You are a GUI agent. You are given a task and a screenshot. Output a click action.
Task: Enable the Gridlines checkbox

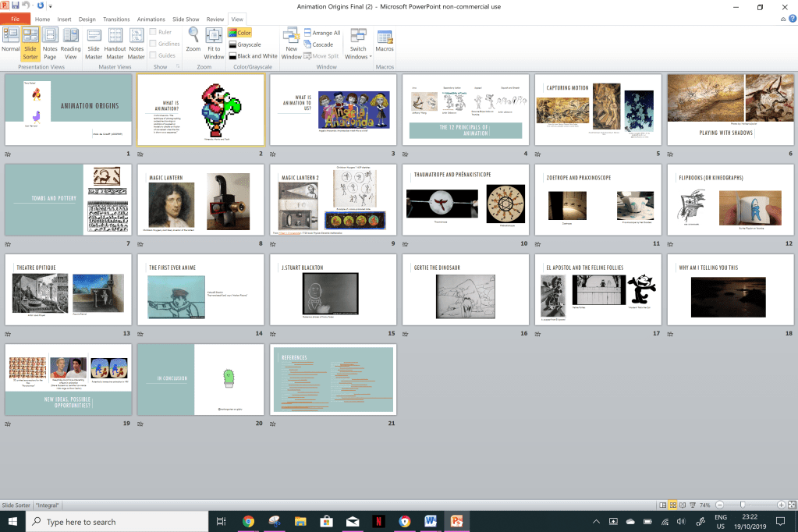point(153,44)
